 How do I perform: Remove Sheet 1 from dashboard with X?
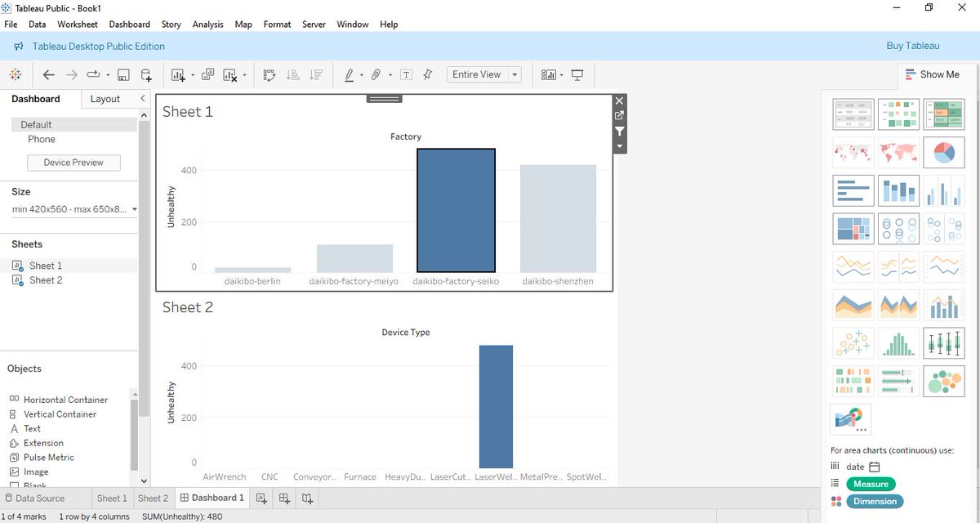tap(619, 101)
